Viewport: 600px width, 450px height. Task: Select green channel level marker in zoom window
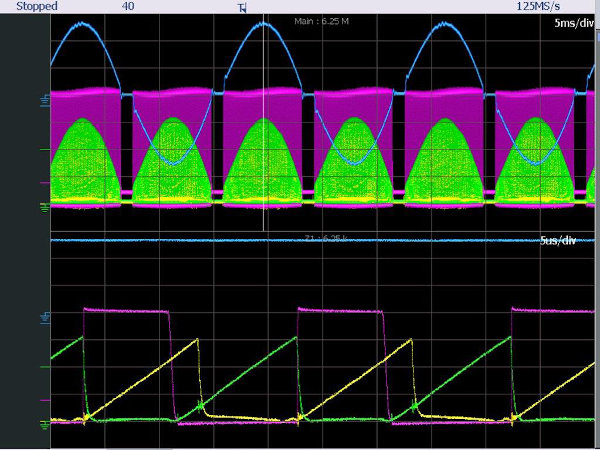[x=45, y=366]
